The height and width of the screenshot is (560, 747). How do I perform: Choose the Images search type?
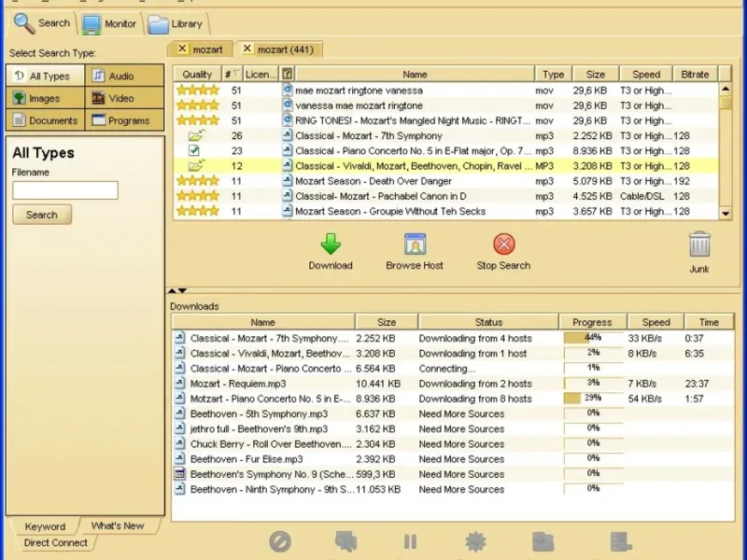point(45,98)
